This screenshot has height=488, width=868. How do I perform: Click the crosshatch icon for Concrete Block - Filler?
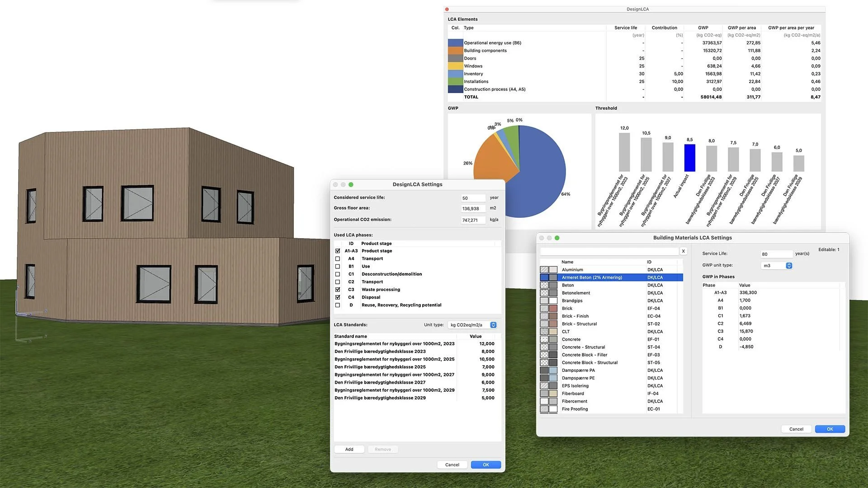coord(544,355)
